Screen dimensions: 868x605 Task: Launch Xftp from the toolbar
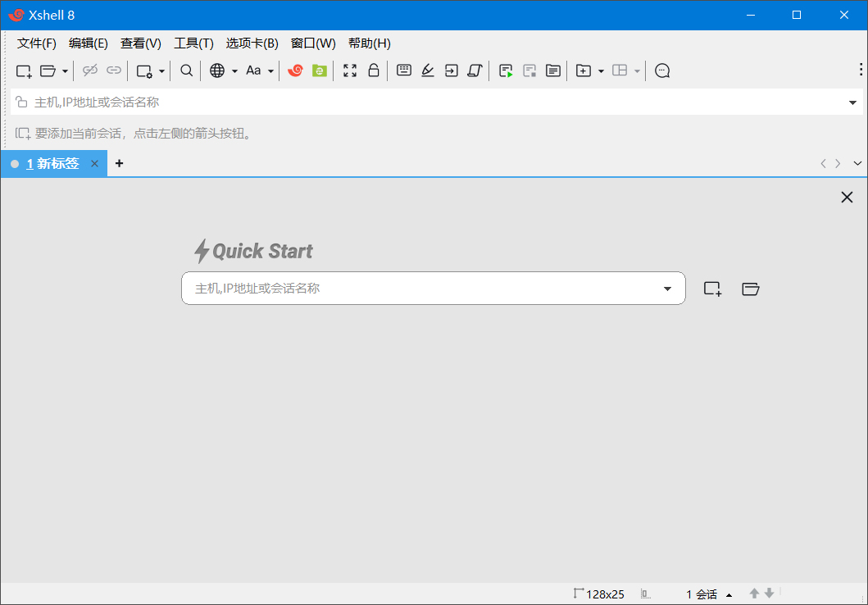pyautogui.click(x=320, y=71)
